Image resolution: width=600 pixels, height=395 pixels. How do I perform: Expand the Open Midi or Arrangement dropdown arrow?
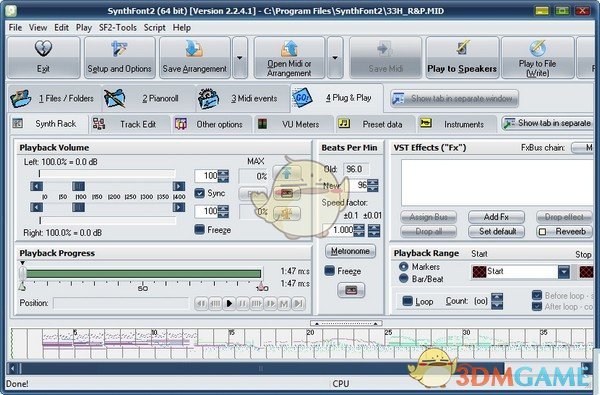pos(335,58)
